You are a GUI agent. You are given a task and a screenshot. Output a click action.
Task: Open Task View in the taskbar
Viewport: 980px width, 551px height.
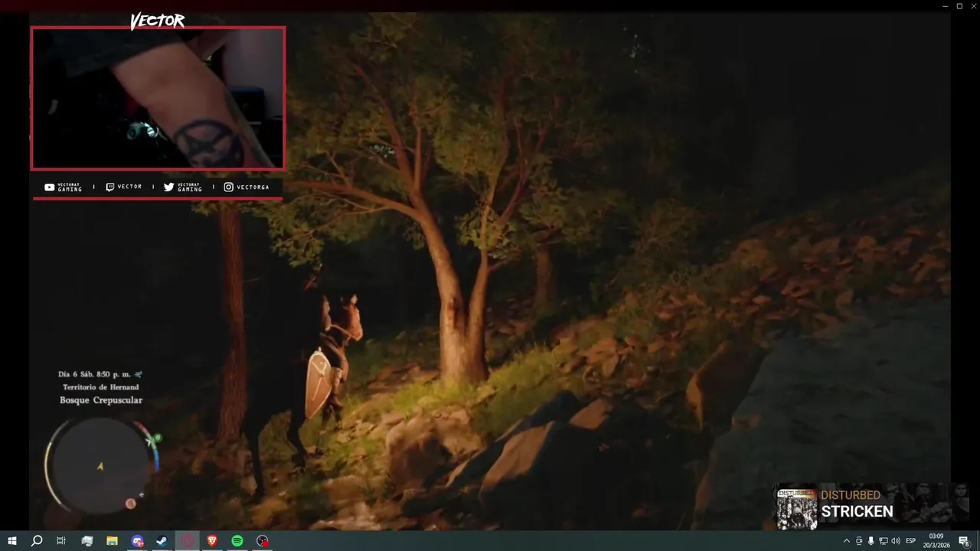pos(61,541)
